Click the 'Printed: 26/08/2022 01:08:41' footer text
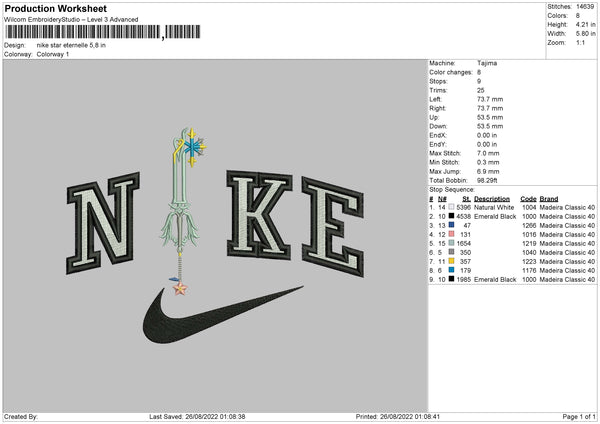This screenshot has height=424, width=600. tap(398, 416)
